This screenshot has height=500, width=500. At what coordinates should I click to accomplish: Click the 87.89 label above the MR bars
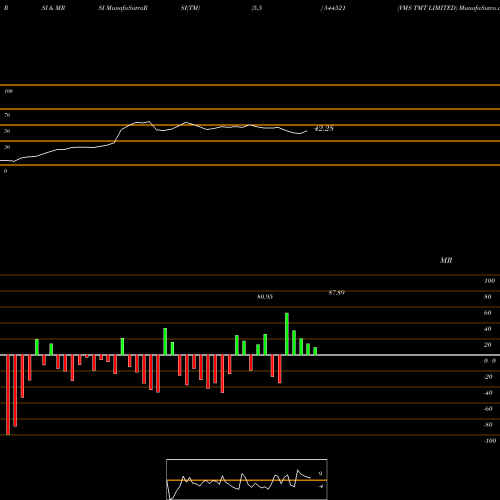tap(337, 293)
